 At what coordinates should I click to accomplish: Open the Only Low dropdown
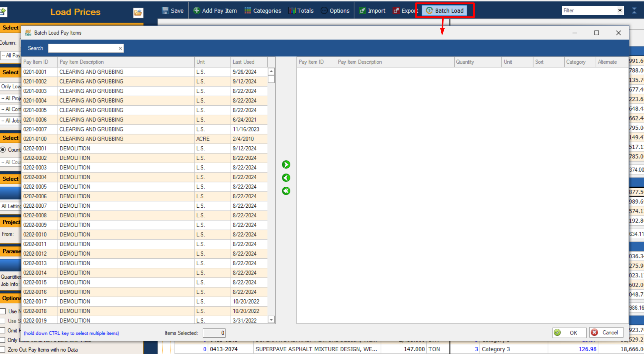[11, 87]
